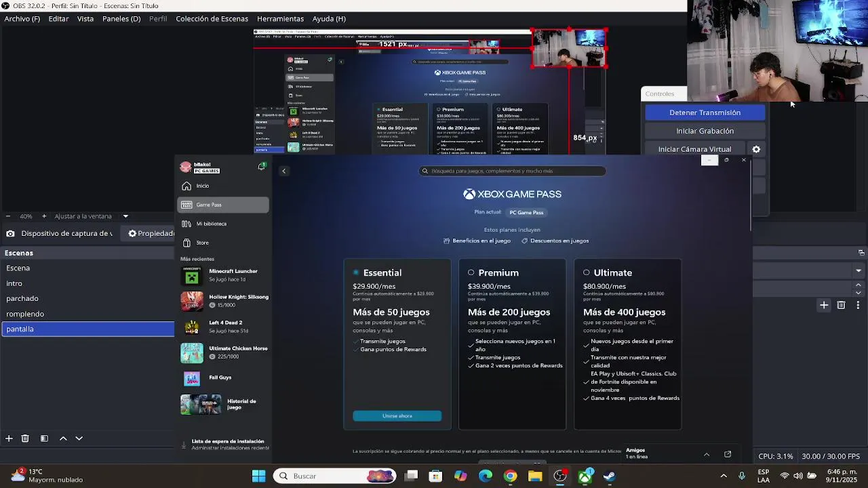Click Iniciar Cámara Virtual button

tap(694, 149)
